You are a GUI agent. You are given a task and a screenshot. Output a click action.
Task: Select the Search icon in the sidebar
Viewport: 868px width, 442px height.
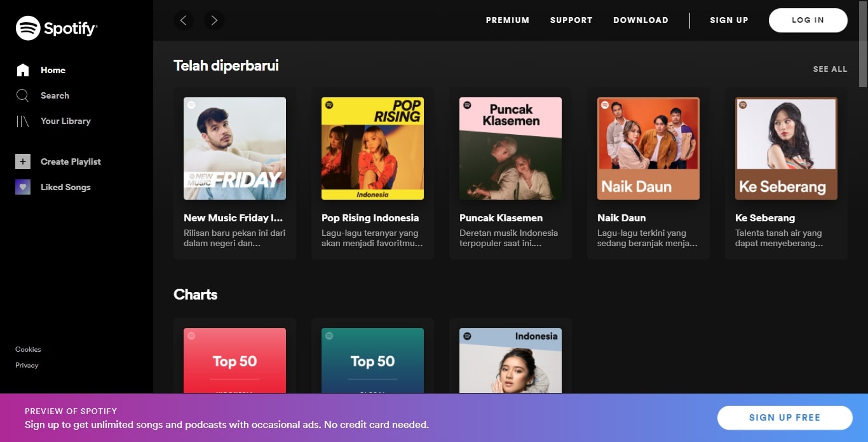[23, 95]
